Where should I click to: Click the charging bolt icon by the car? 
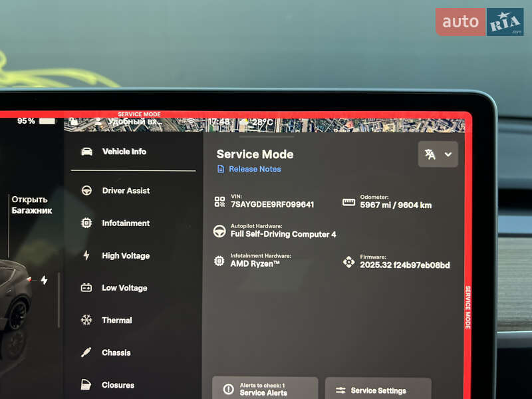(44, 281)
